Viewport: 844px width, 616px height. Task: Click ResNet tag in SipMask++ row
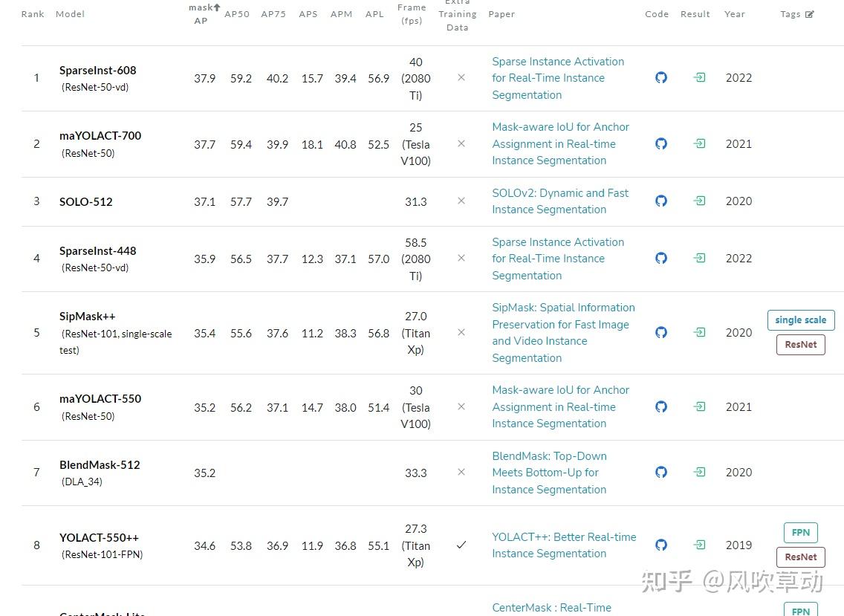(800, 345)
